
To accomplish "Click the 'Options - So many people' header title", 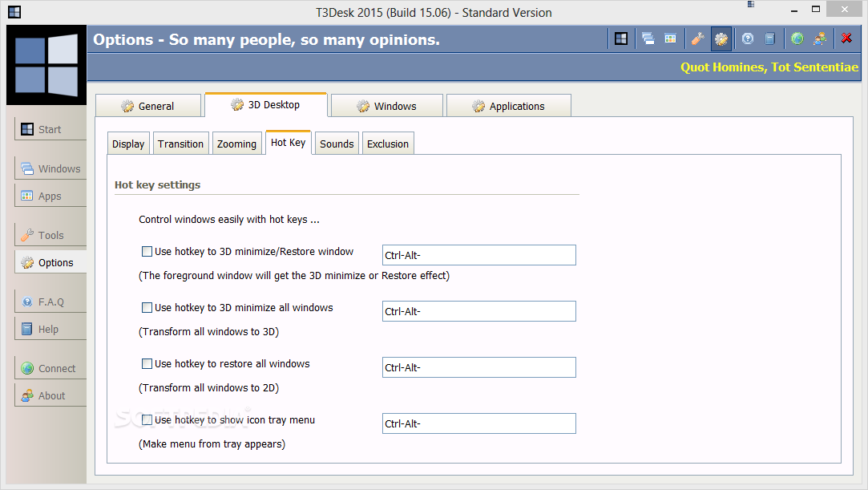I will point(266,39).
